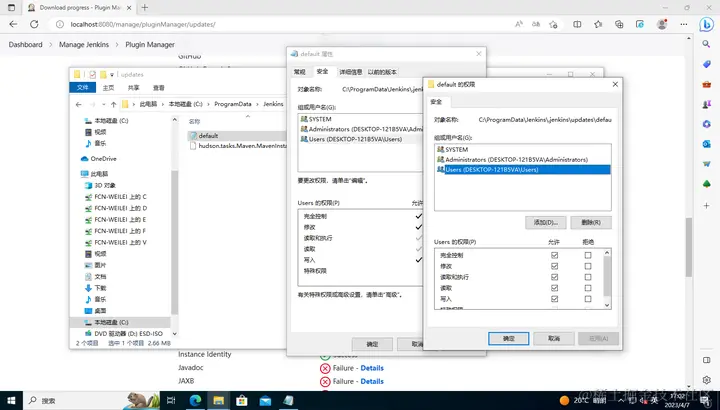The width and height of the screenshot is (720, 410).
Task: Switch to 查看 ribbon tab
Action: pyautogui.click(x=158, y=88)
